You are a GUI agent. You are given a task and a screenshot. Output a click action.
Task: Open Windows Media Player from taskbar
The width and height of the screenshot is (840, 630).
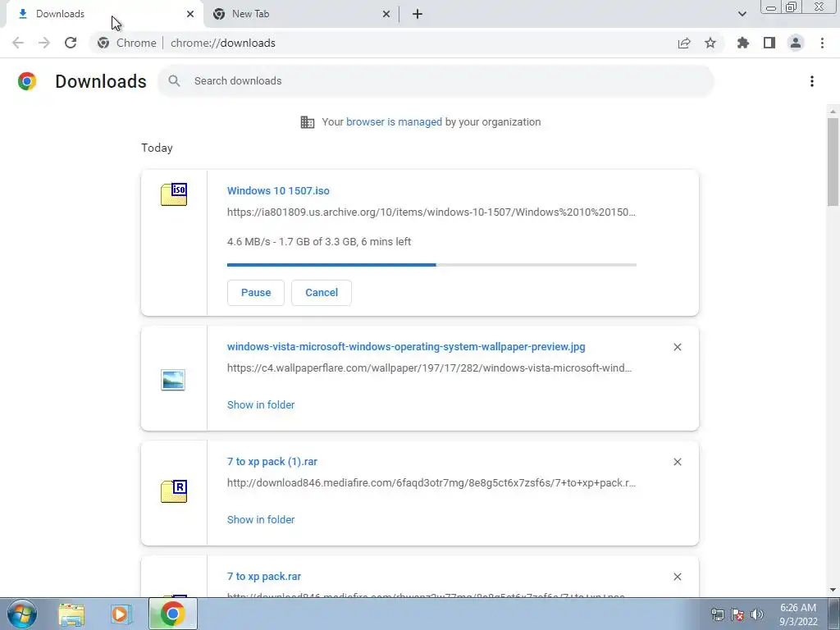(121, 614)
